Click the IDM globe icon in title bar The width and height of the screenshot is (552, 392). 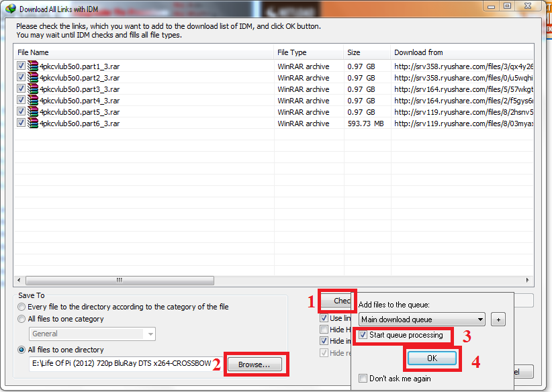click(x=11, y=9)
